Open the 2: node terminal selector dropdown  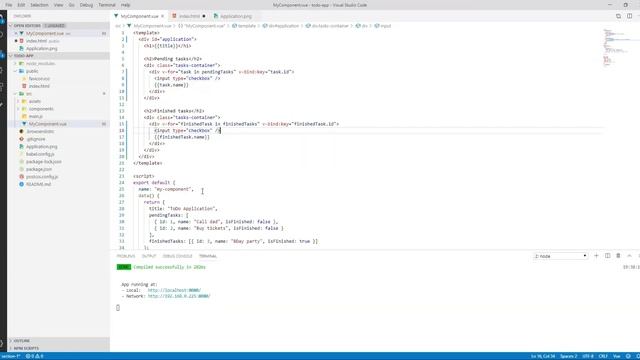pyautogui.click(x=560, y=256)
